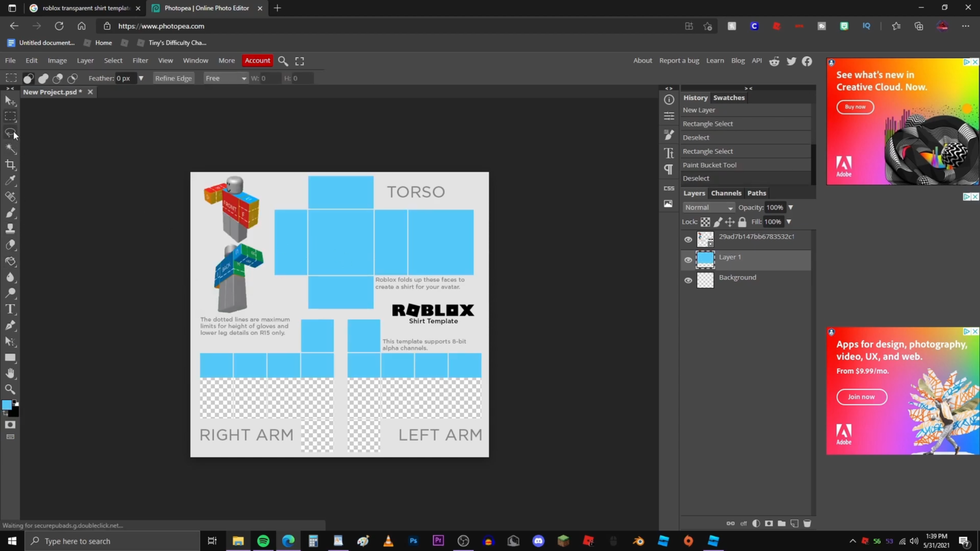Open the Normal blend mode dropdown
The height and width of the screenshot is (551, 980).
click(708, 207)
